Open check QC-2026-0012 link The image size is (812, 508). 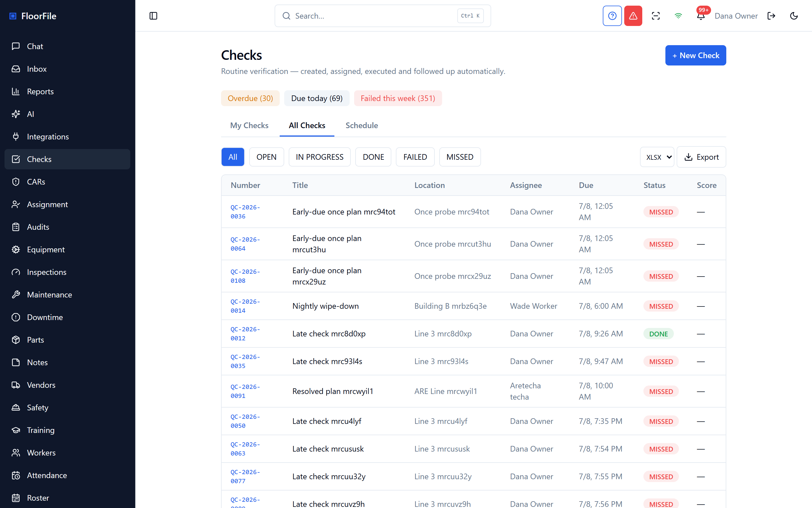pyautogui.click(x=245, y=334)
